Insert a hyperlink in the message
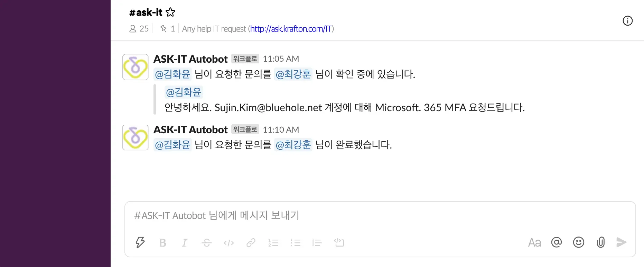The width and height of the screenshot is (644, 267). point(251,243)
